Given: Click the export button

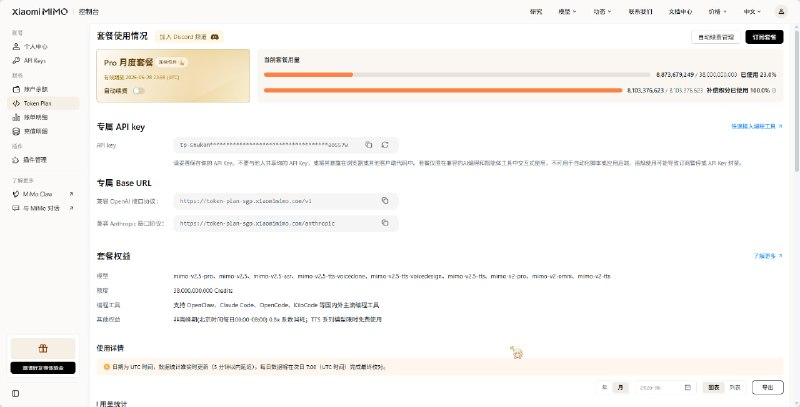Looking at the screenshot, I should [767, 388].
